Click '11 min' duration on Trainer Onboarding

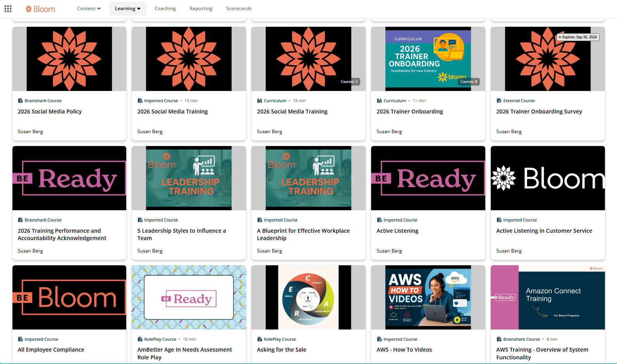pos(419,101)
